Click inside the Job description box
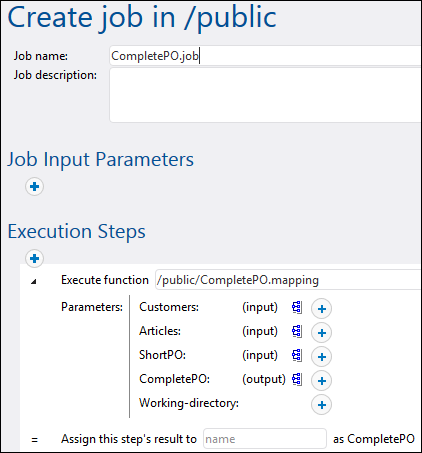 [x=265, y=95]
